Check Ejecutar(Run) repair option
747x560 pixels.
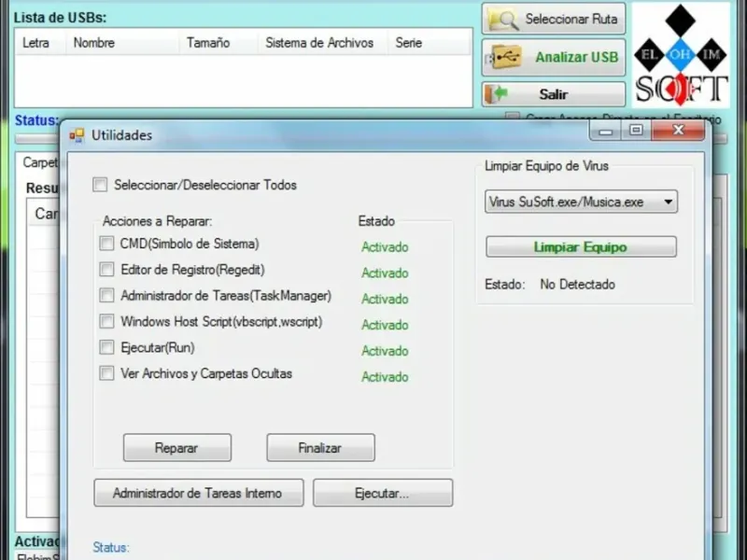coord(106,347)
